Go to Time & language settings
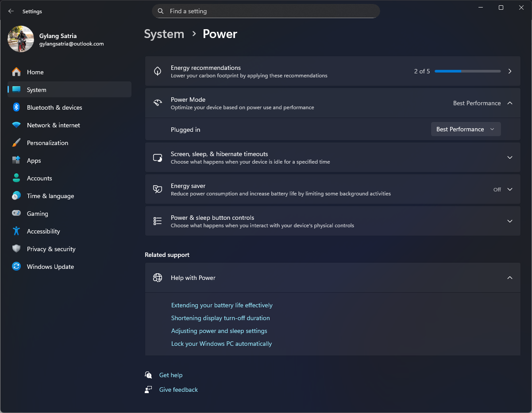 pos(50,196)
